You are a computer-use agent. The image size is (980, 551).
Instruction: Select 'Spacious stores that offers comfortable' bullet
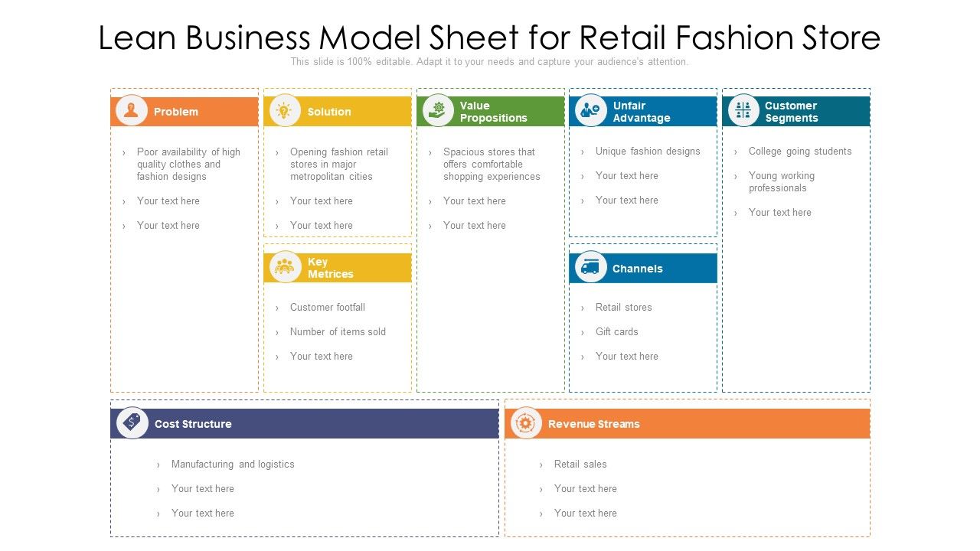(492, 164)
